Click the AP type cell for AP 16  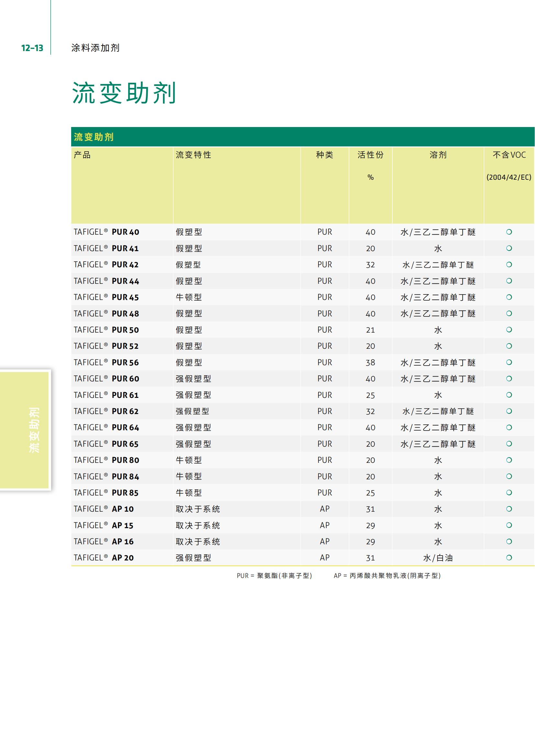[325, 541]
